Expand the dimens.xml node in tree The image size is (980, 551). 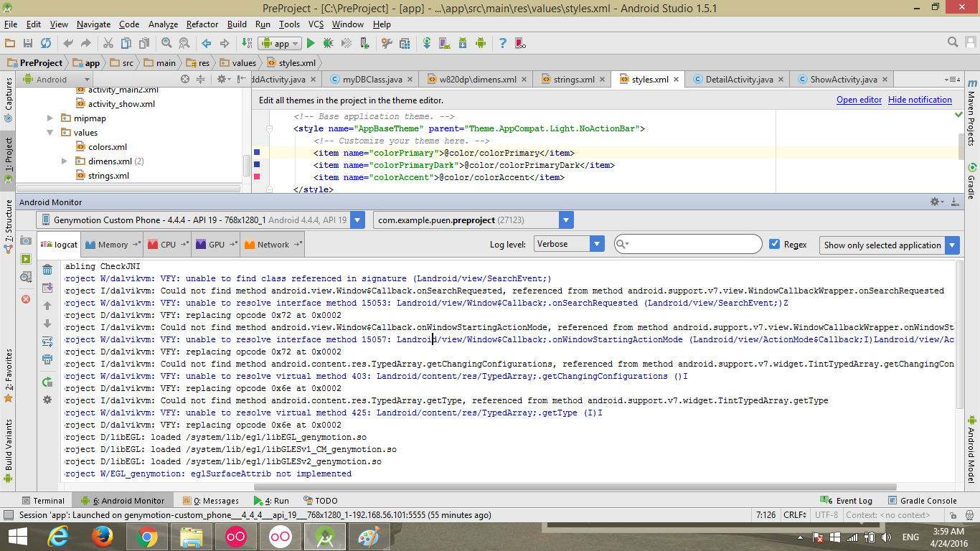65,161
